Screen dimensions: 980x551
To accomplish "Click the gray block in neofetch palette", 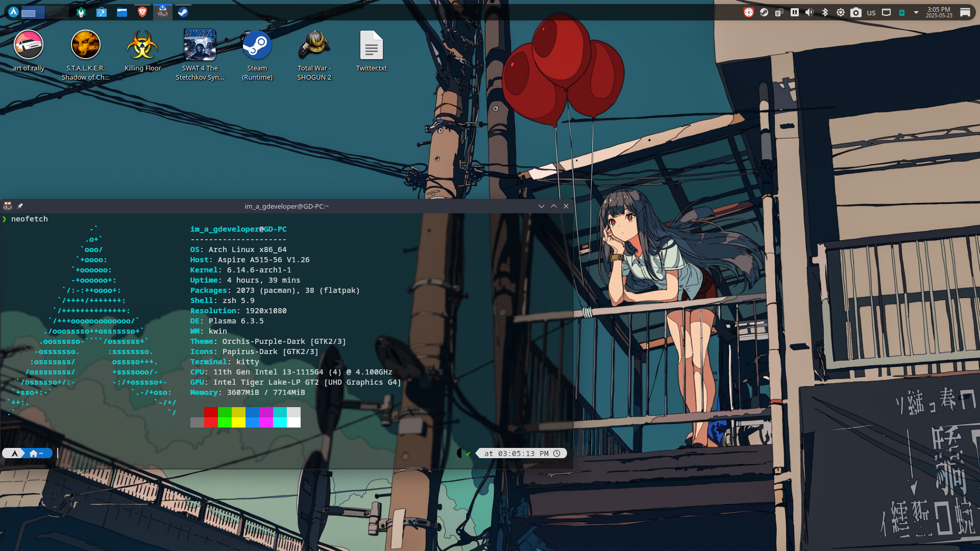I will [197, 422].
